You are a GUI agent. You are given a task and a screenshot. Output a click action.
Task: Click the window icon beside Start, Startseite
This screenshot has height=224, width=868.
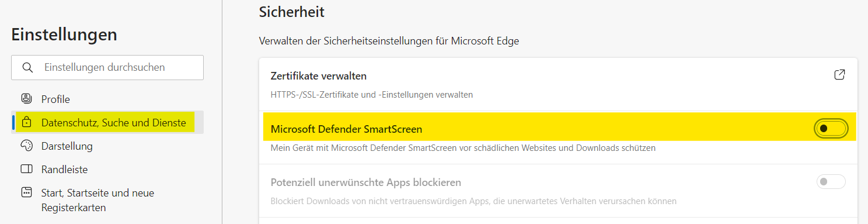pyautogui.click(x=26, y=192)
